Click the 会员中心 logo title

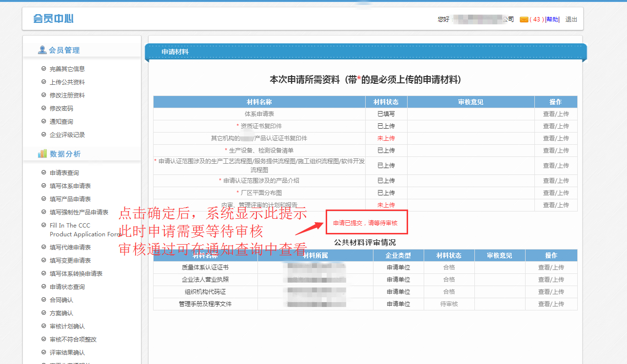point(53,19)
